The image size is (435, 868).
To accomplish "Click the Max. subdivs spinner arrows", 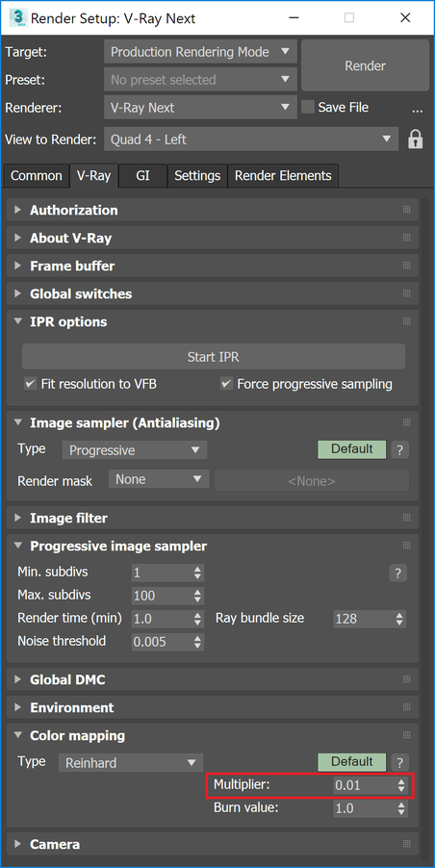I will point(197,596).
